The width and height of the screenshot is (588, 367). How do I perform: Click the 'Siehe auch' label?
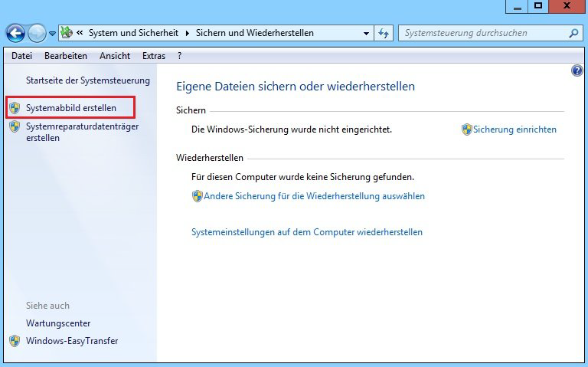click(x=47, y=306)
